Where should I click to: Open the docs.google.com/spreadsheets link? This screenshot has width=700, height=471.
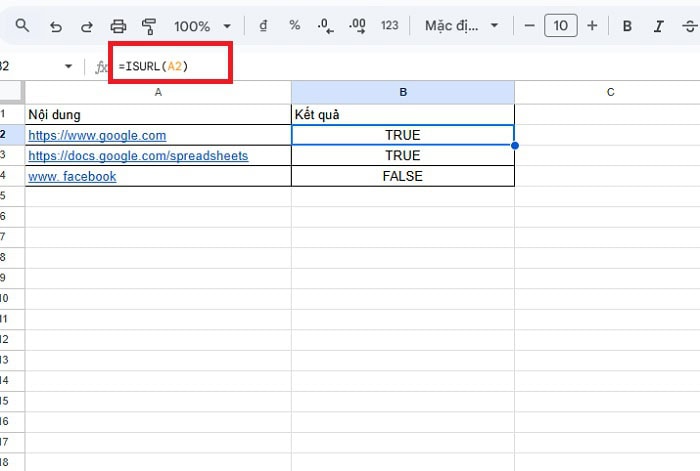pos(138,156)
